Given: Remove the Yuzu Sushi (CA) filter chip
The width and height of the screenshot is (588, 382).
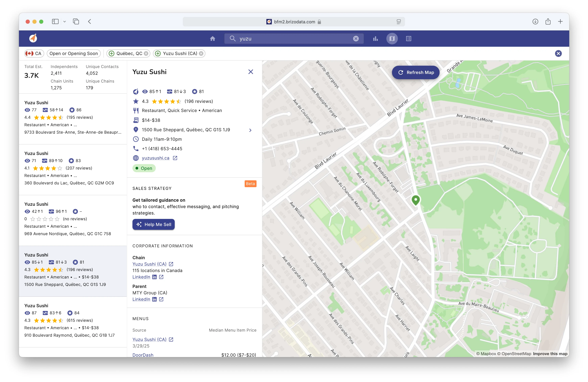Looking at the screenshot, I should 201,53.
